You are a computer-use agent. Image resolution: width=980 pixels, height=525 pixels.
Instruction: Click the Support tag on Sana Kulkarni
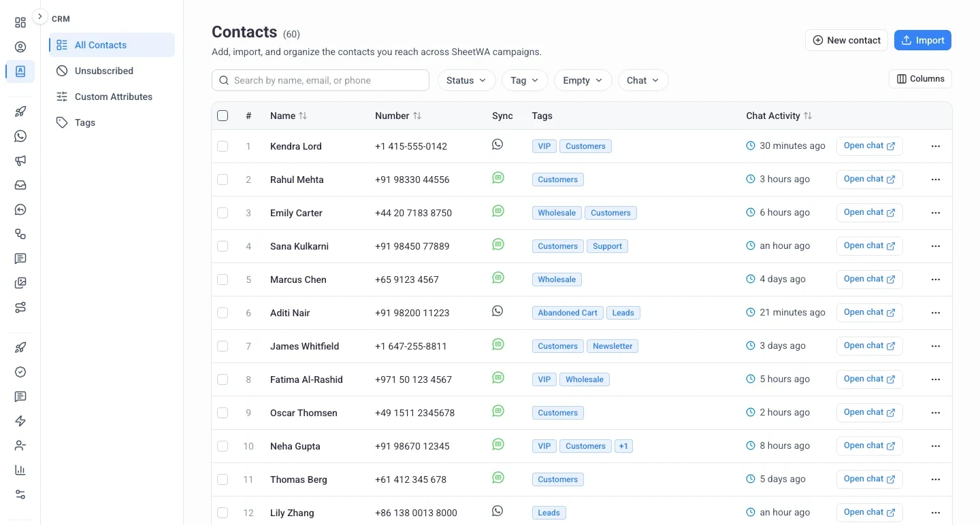pyautogui.click(x=607, y=246)
